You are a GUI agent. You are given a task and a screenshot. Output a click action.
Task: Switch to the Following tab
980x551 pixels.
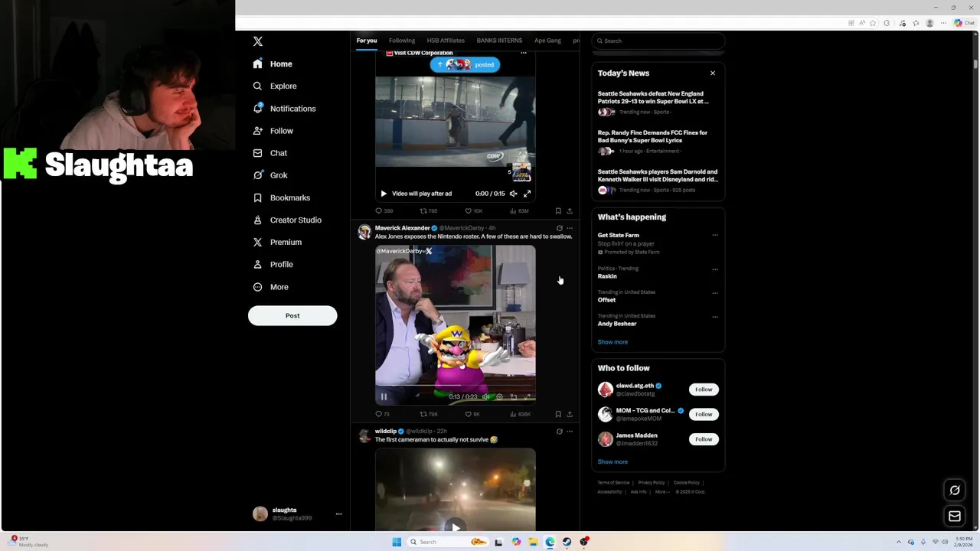(x=402, y=41)
